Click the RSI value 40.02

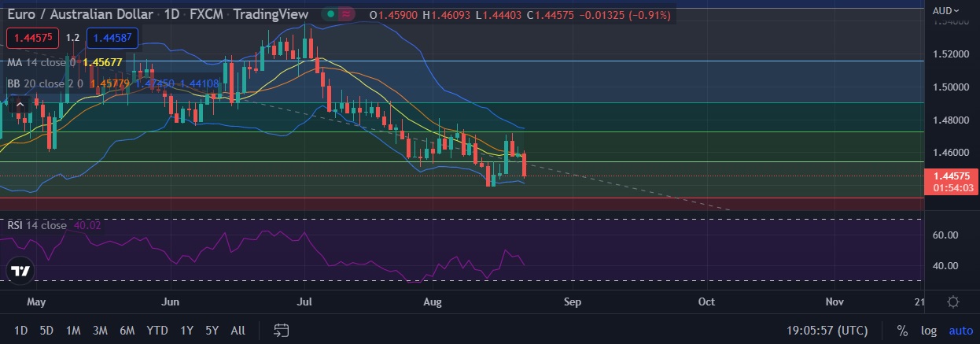(x=88, y=225)
